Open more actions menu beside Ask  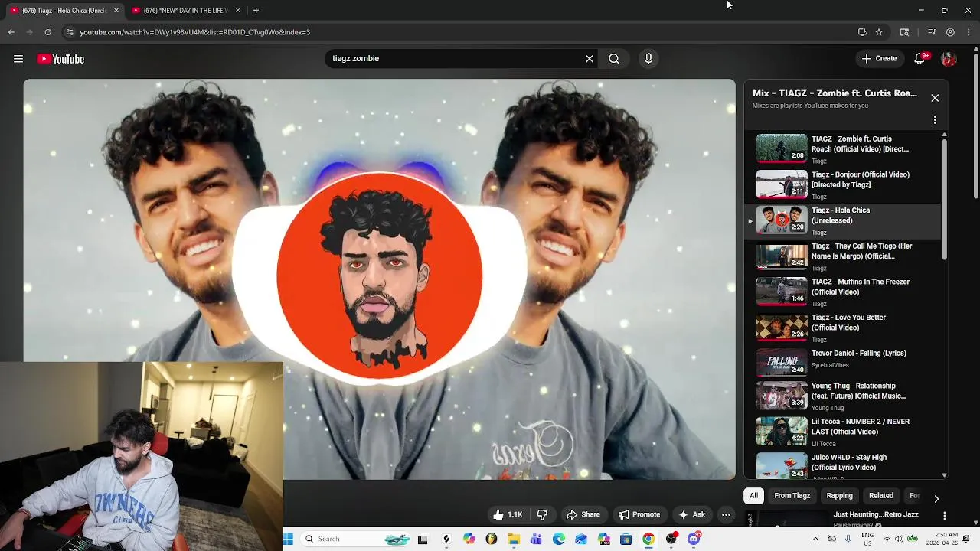[x=726, y=514]
